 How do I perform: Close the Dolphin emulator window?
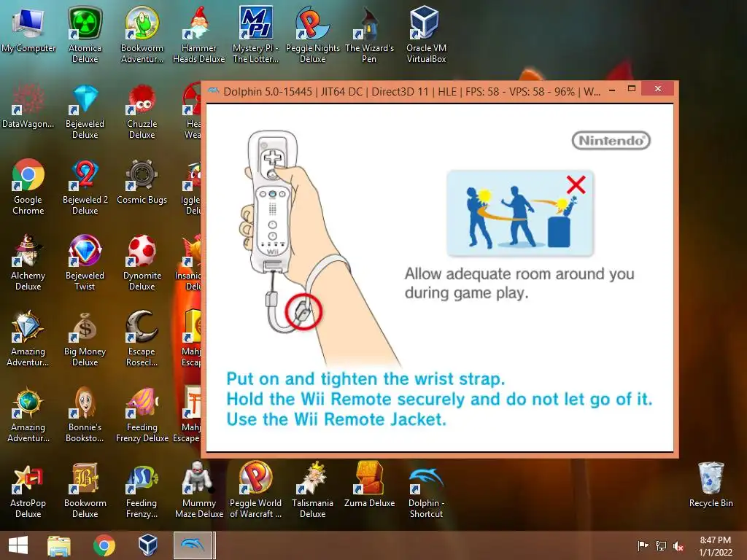pyautogui.click(x=658, y=88)
